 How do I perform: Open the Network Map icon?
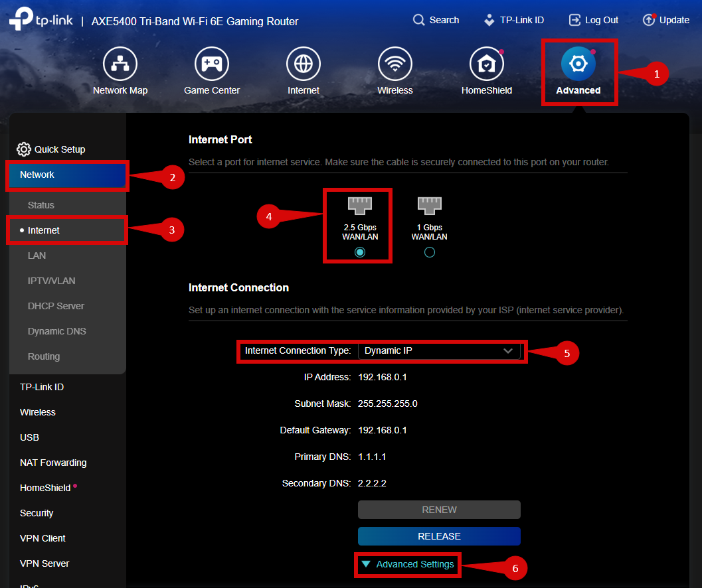pos(120,64)
